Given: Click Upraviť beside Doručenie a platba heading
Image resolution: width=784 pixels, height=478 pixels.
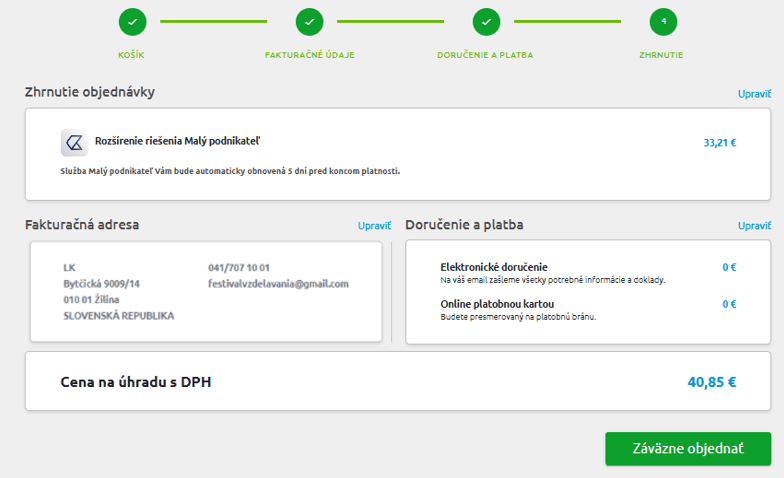Looking at the screenshot, I should (x=754, y=226).
